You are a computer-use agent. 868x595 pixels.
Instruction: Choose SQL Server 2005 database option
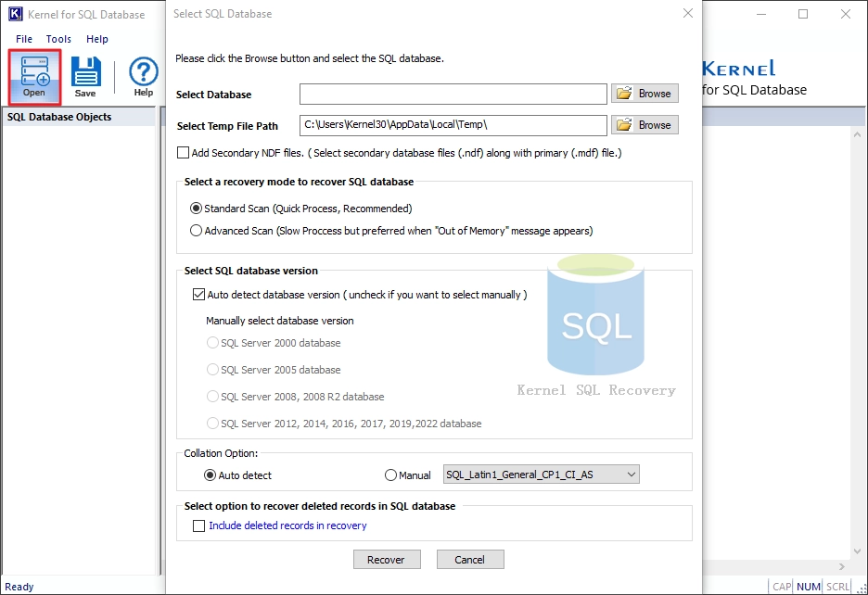[x=212, y=369]
